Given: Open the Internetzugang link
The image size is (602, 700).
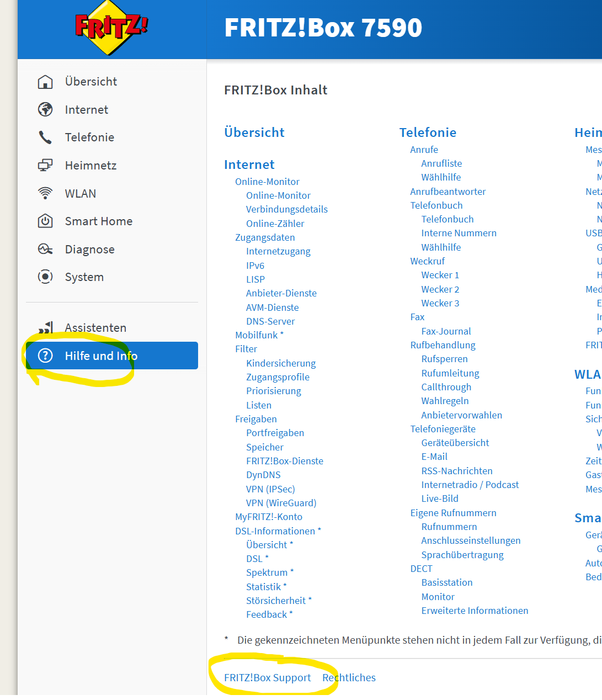Looking at the screenshot, I should tap(278, 251).
